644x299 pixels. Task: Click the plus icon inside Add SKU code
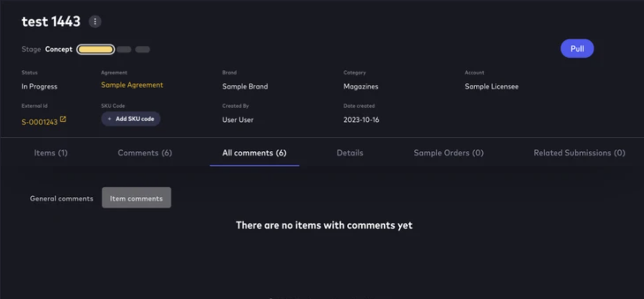[x=109, y=119]
